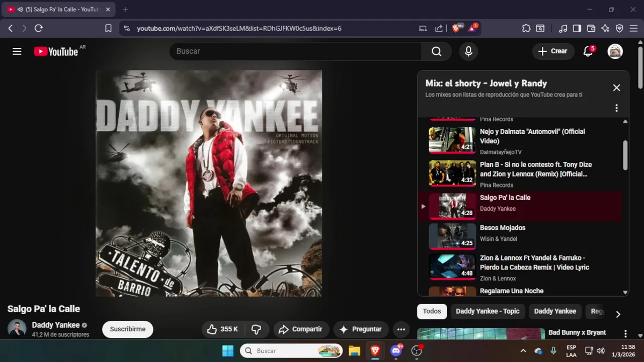Open more actions ellipsis under video

(401, 329)
